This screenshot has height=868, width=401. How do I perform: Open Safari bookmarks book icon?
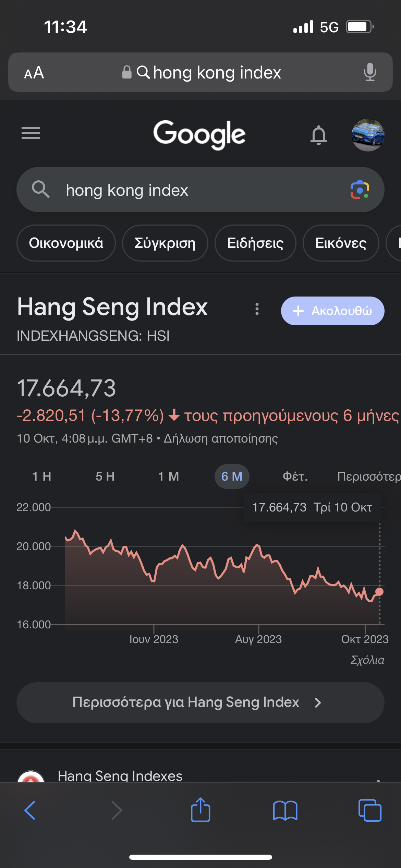(x=285, y=810)
